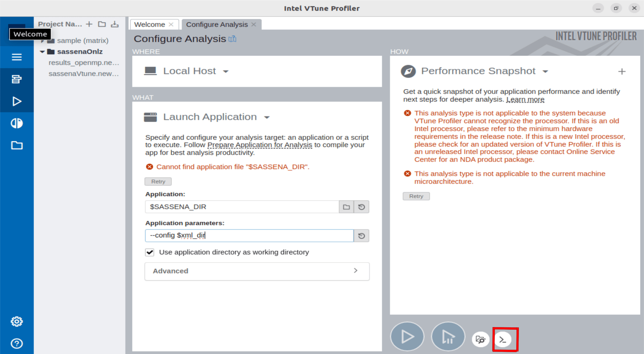Close the Configure Analysis tab
The image size is (644, 354).
tap(254, 25)
